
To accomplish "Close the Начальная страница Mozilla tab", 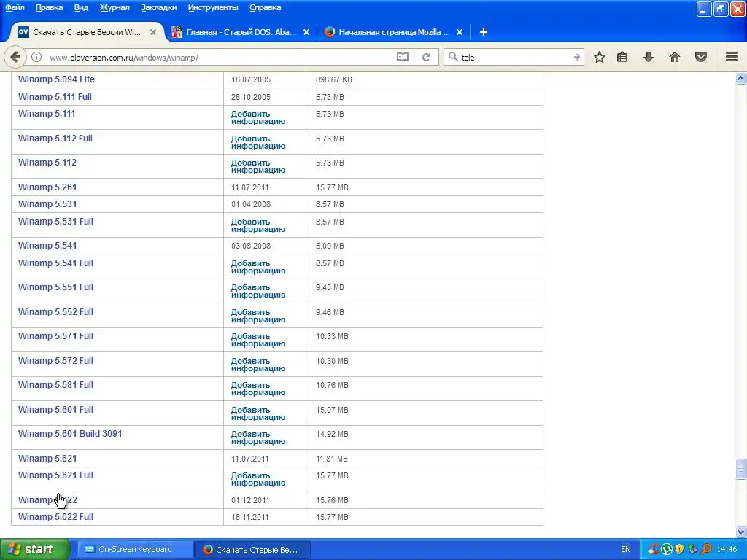I will tap(460, 32).
